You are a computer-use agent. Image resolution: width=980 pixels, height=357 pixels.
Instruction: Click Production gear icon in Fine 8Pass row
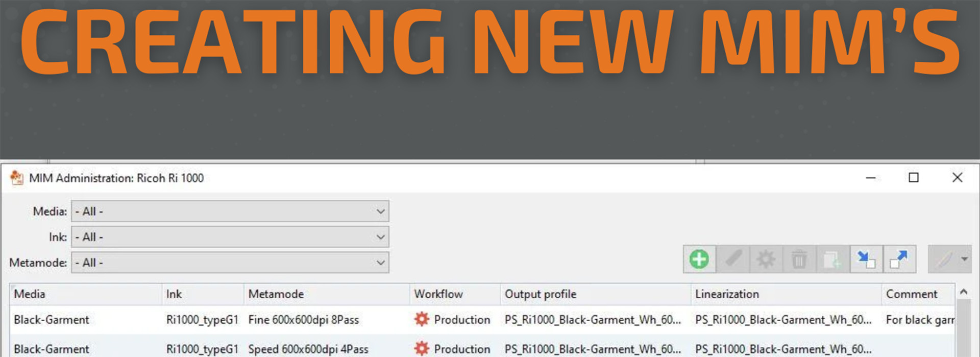[x=422, y=320]
